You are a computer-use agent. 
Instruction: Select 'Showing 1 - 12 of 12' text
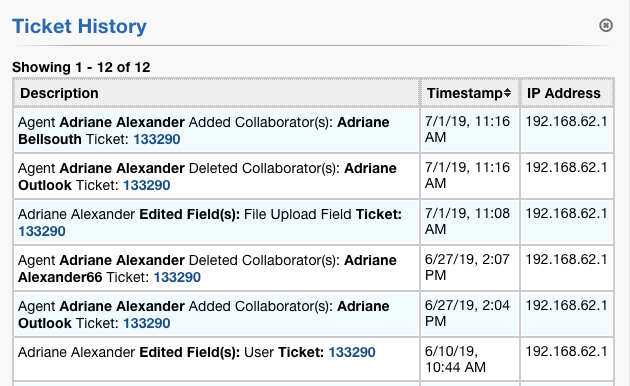(81, 67)
